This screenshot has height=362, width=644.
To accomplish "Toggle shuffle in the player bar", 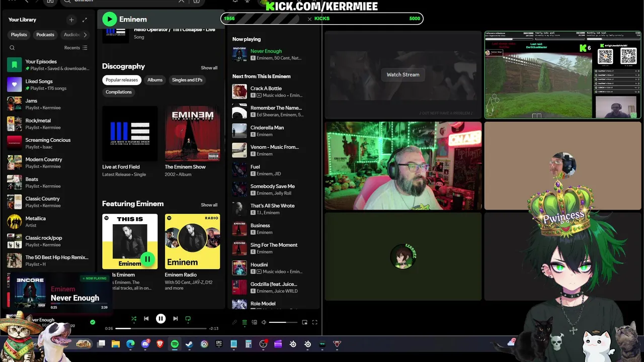I will [133, 318].
